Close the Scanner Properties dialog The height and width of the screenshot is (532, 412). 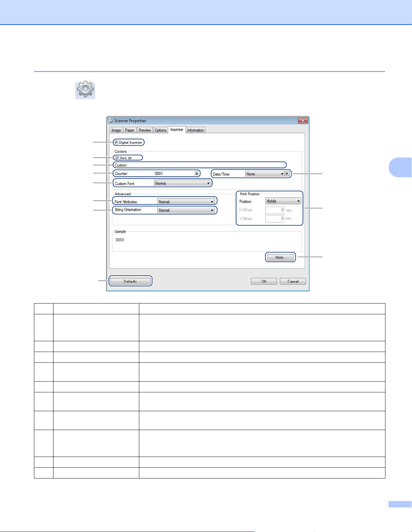coord(303,120)
